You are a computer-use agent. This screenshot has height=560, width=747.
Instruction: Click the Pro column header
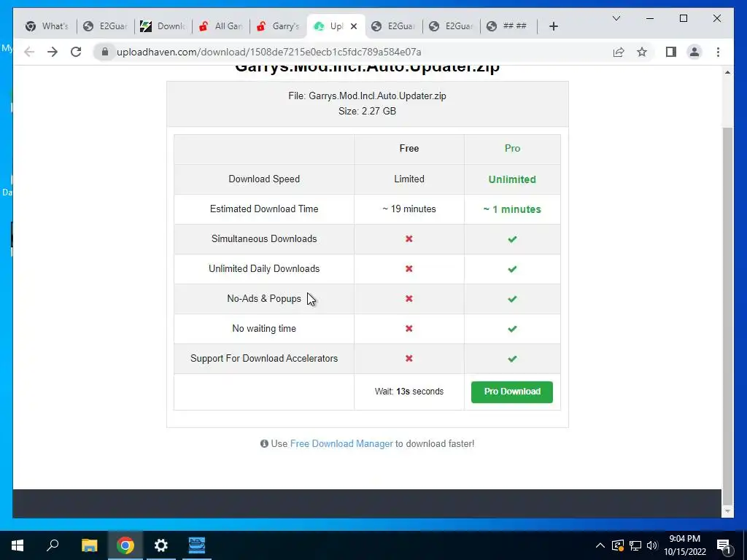tap(512, 149)
